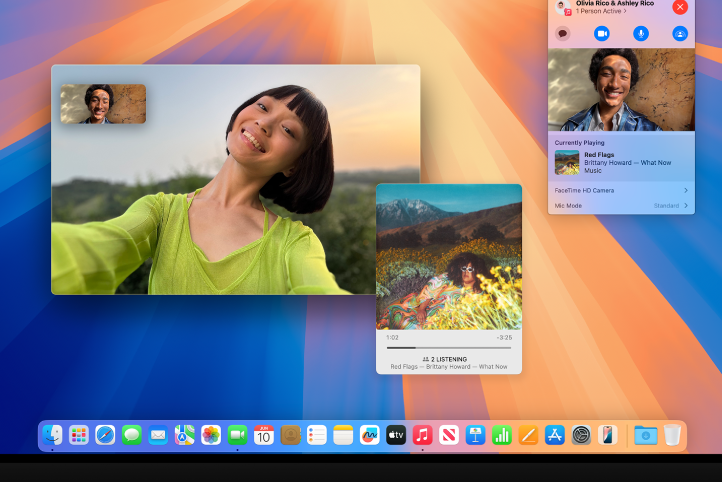Viewport: 722px width, 482px height.
Task: Open Contacts from the Dock
Action: click(291, 435)
